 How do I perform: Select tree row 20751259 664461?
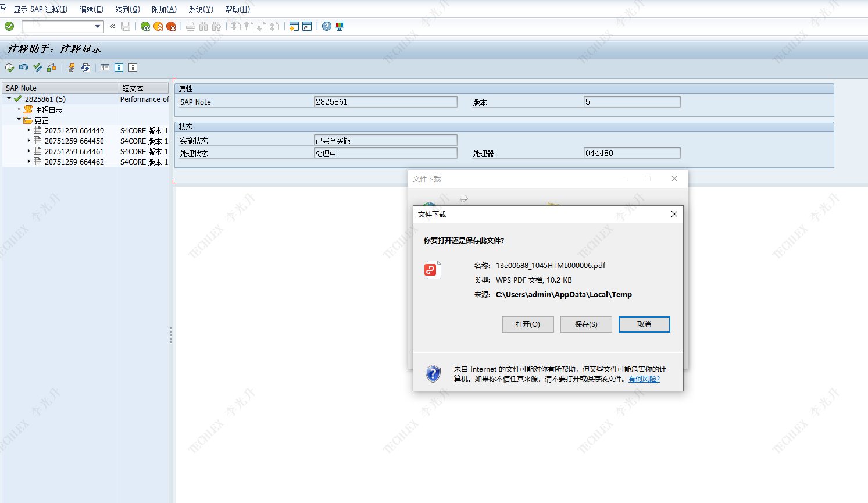(x=74, y=152)
